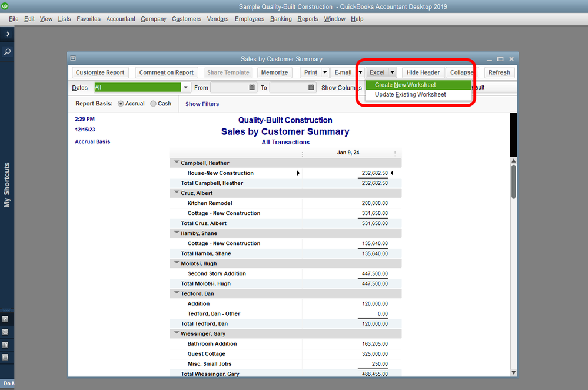Viewport: 588px width, 390px height.
Task: Select the Accrual report basis radio button
Action: 121,104
